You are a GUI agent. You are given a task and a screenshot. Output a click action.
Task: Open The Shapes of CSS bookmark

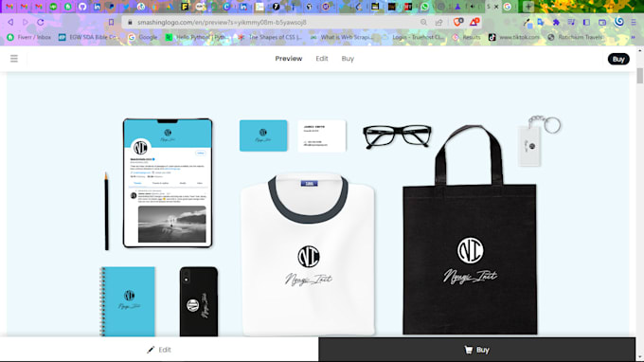click(x=269, y=37)
